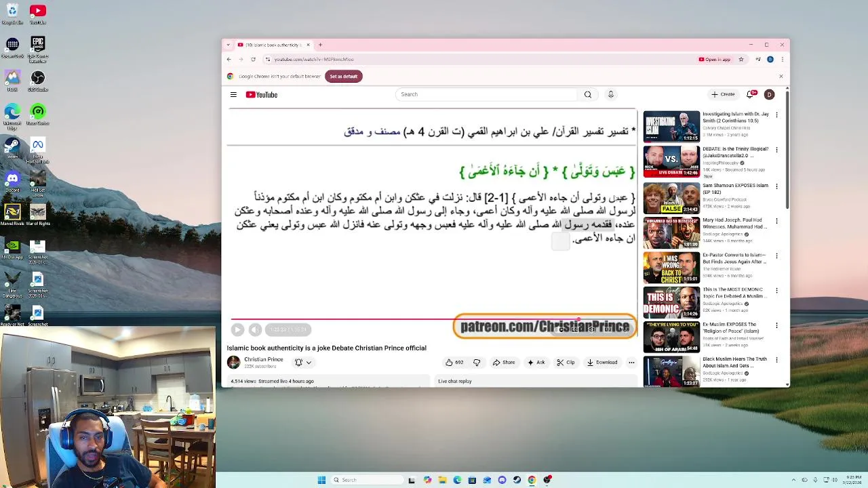This screenshot has height=488, width=868.
Task: Open the account avatar menu 'D'
Action: [x=769, y=94]
